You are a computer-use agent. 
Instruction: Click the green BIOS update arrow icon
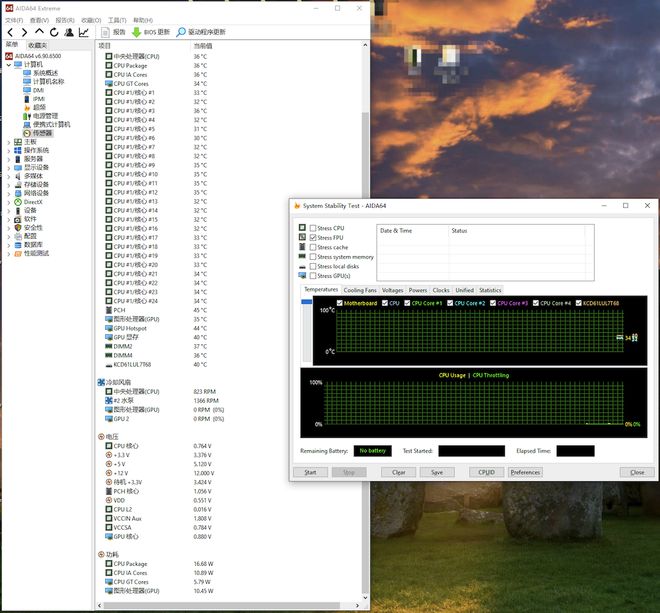(x=136, y=32)
